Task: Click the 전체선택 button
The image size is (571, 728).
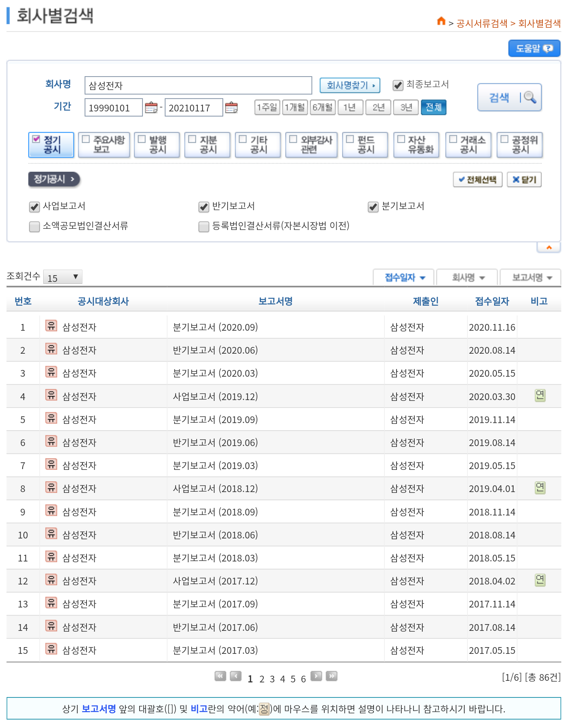Action: click(478, 180)
